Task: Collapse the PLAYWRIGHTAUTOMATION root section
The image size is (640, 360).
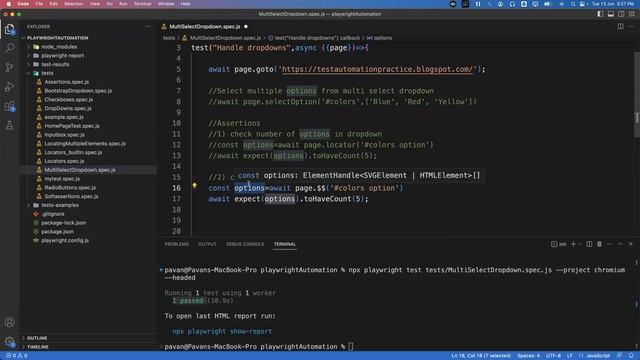Action: coord(57,38)
